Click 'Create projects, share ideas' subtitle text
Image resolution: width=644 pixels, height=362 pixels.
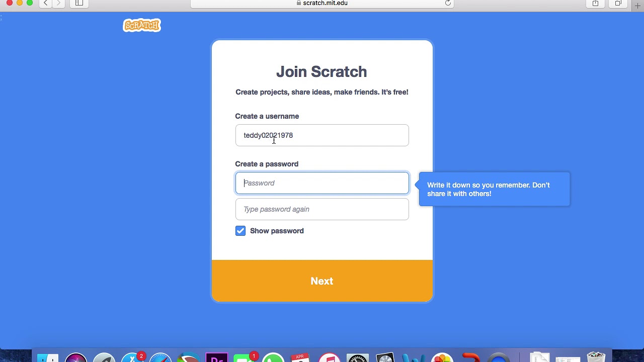322,92
